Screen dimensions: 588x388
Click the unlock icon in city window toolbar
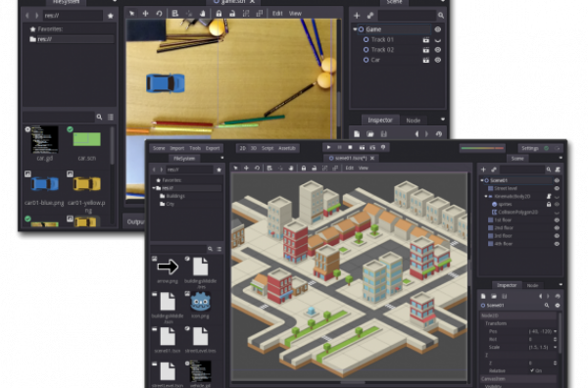coord(315,168)
